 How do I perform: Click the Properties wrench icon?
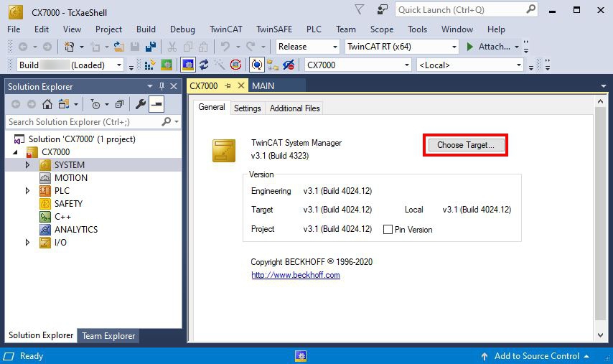click(x=141, y=104)
